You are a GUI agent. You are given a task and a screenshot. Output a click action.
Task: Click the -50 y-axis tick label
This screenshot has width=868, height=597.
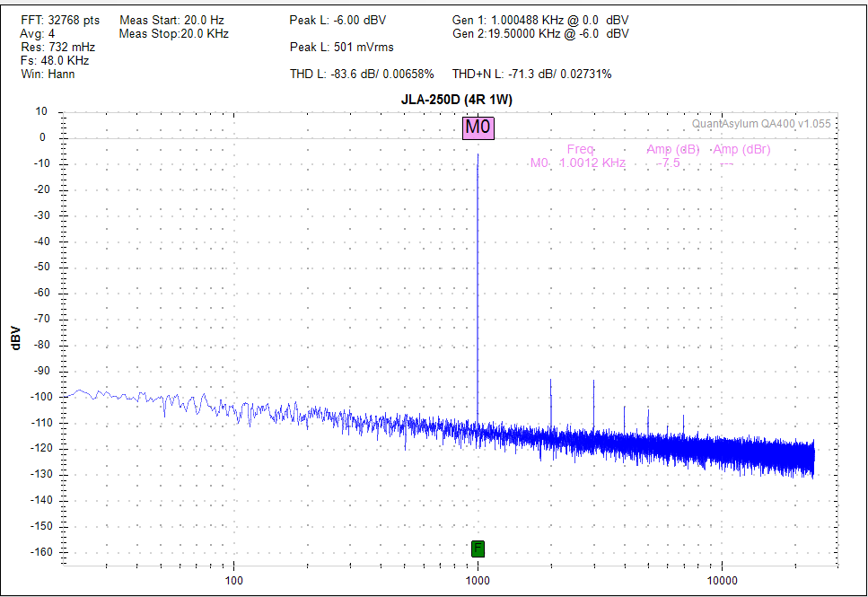[x=42, y=267]
